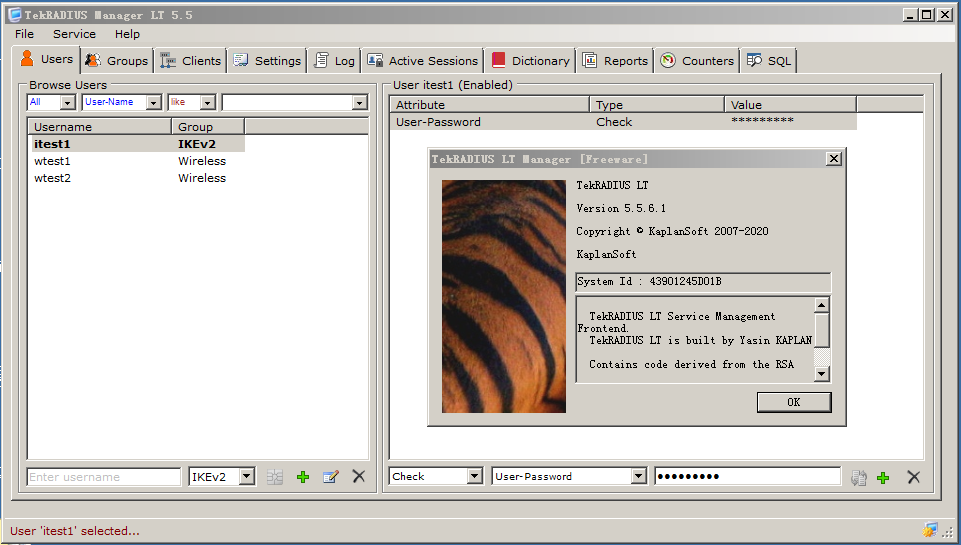The height and width of the screenshot is (545, 961).
Task: Click OK in the About dialog
Action: tap(794, 402)
